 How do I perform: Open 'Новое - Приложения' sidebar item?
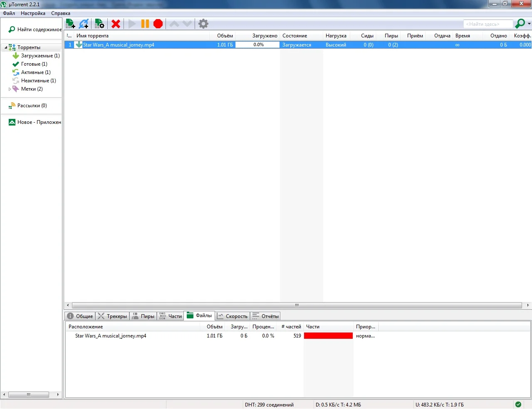[35, 122]
